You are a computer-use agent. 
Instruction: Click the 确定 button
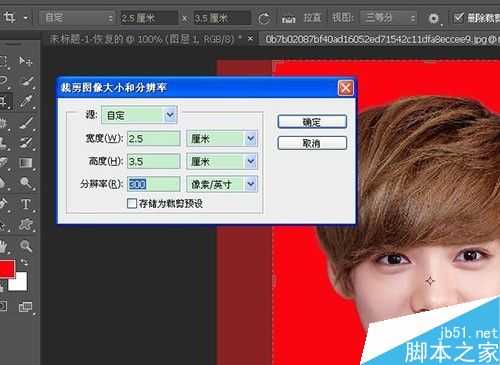(312, 122)
